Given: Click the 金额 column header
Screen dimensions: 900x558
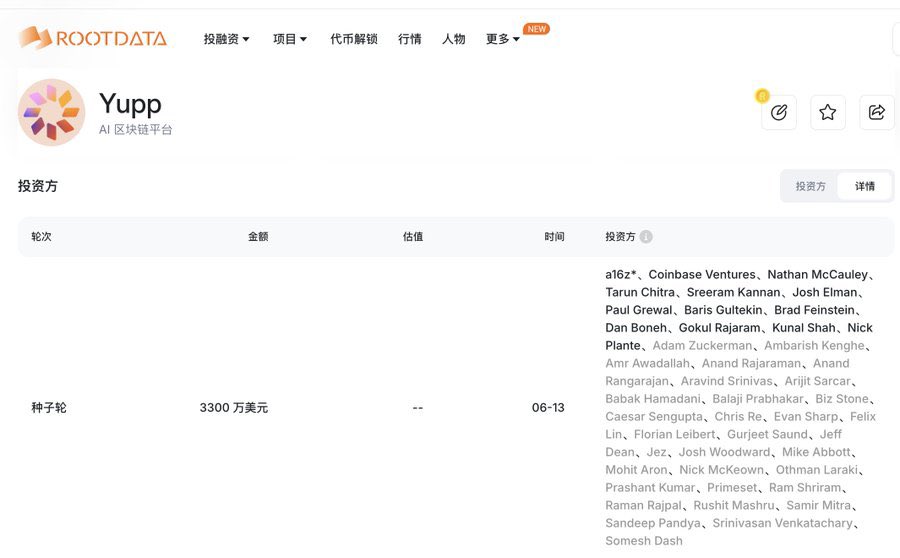Looking at the screenshot, I should pos(258,237).
